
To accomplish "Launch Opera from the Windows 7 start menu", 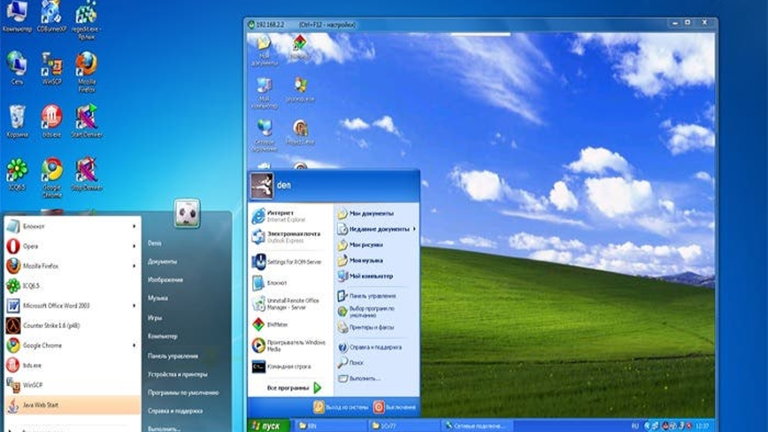I will (72, 246).
